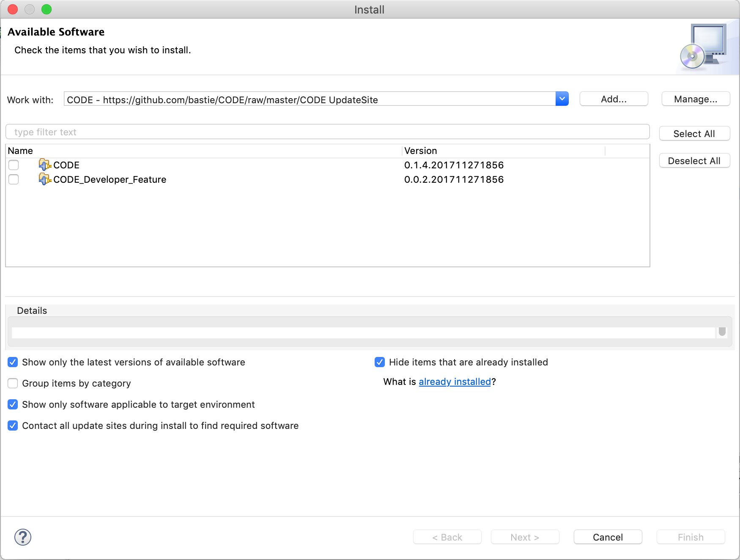
Task: Open the already installed link
Action: pos(455,382)
